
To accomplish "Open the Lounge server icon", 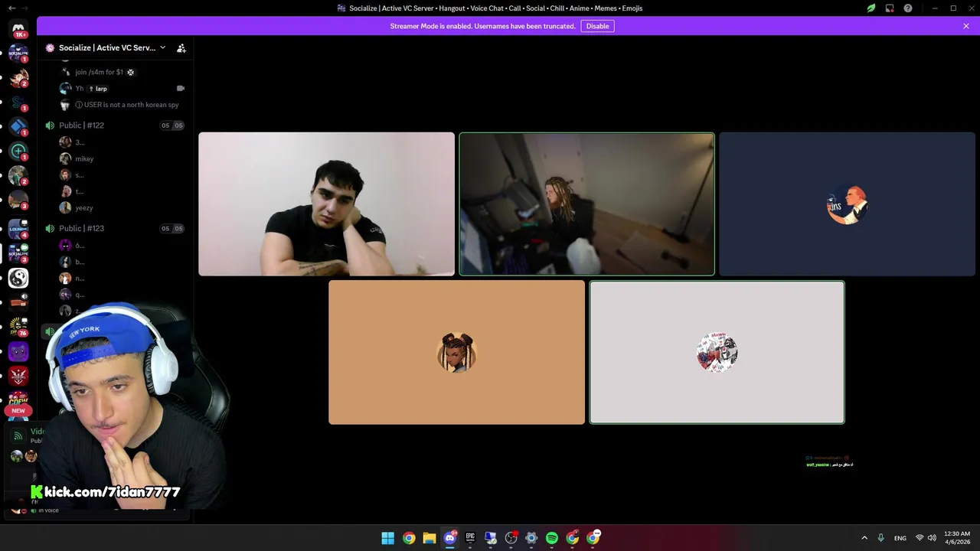I will (x=18, y=229).
